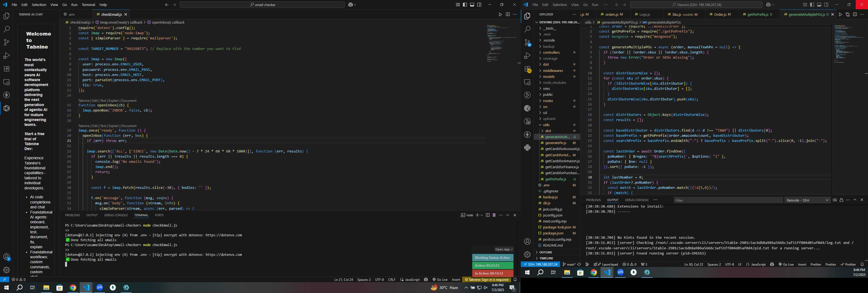Open Chrome from the left Windows taskbar
The width and height of the screenshot is (868, 293).
point(73,287)
